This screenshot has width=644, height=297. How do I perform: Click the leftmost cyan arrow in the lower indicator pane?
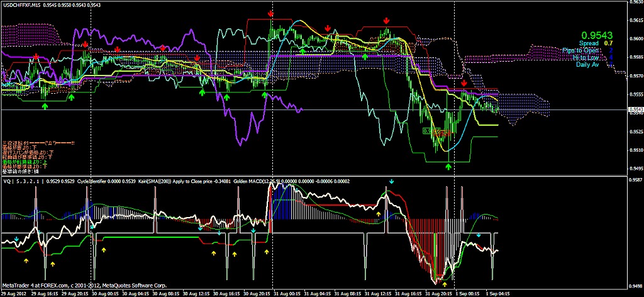(x=16, y=238)
